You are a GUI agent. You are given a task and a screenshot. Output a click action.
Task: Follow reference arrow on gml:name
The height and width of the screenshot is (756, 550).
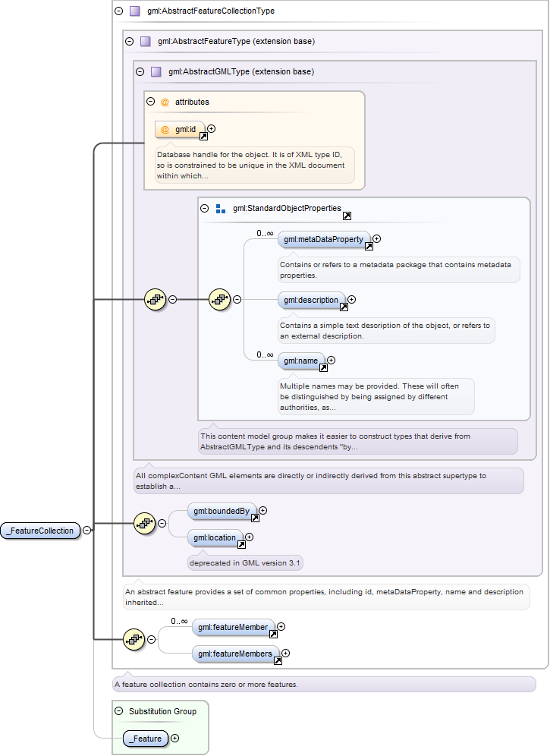[323, 368]
